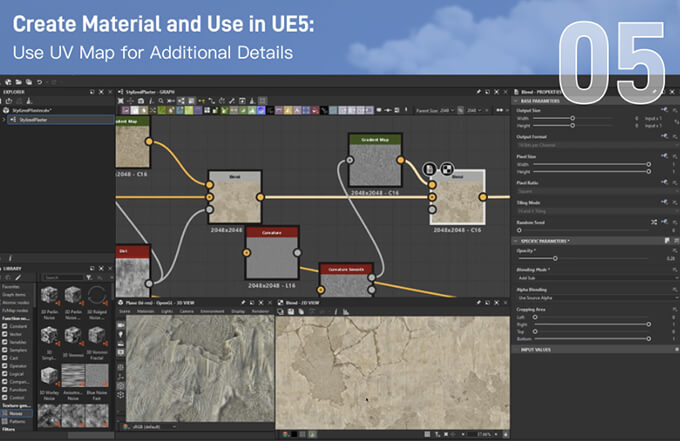
Task: Toggle the black swatch button at 2D view bottom
Action: (x=294, y=434)
